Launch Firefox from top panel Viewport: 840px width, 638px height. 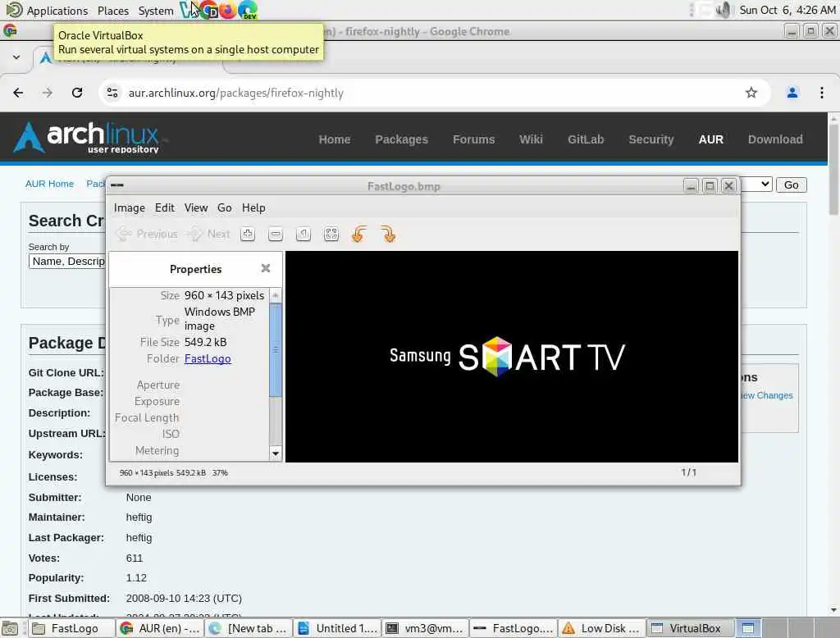228,10
